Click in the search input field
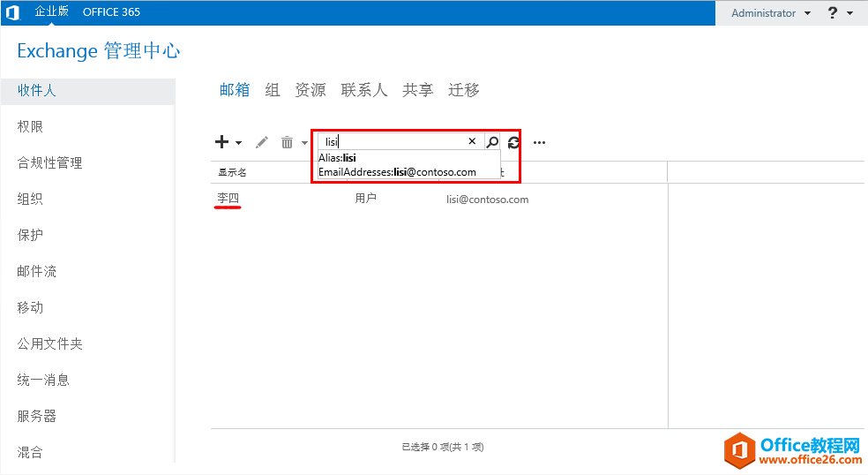Image resolution: width=868 pixels, height=475 pixels. point(393,141)
